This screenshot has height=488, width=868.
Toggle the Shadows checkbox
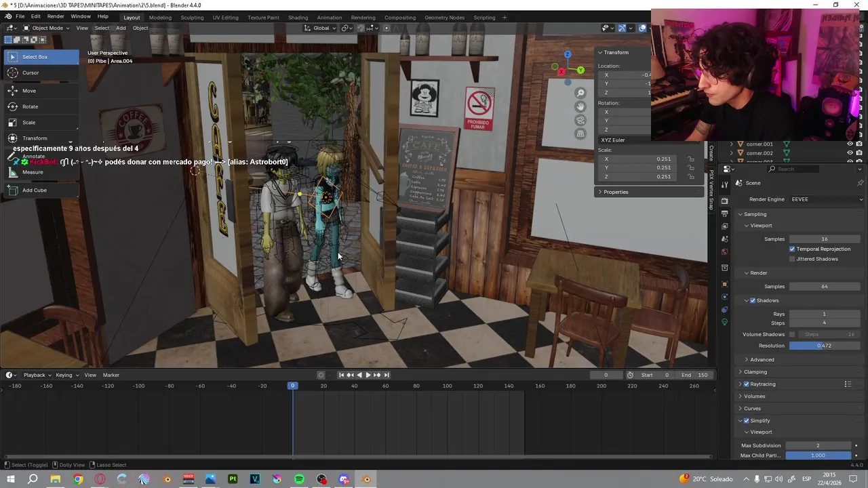(x=753, y=300)
